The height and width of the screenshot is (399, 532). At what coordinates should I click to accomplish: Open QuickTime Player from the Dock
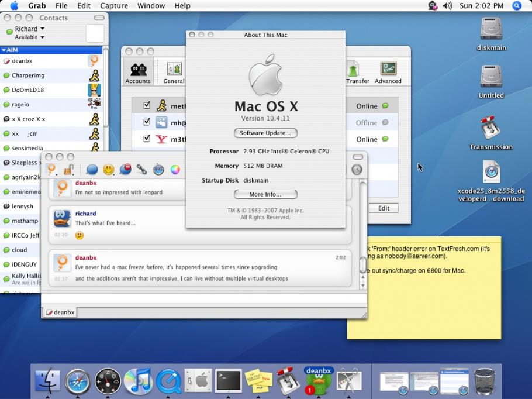click(x=168, y=381)
